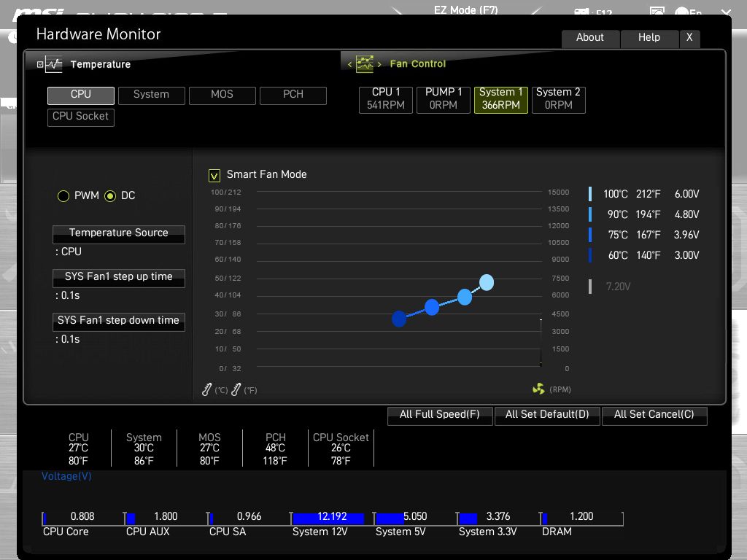Select the MOS temperature tab
The height and width of the screenshot is (560, 747).
click(x=222, y=95)
